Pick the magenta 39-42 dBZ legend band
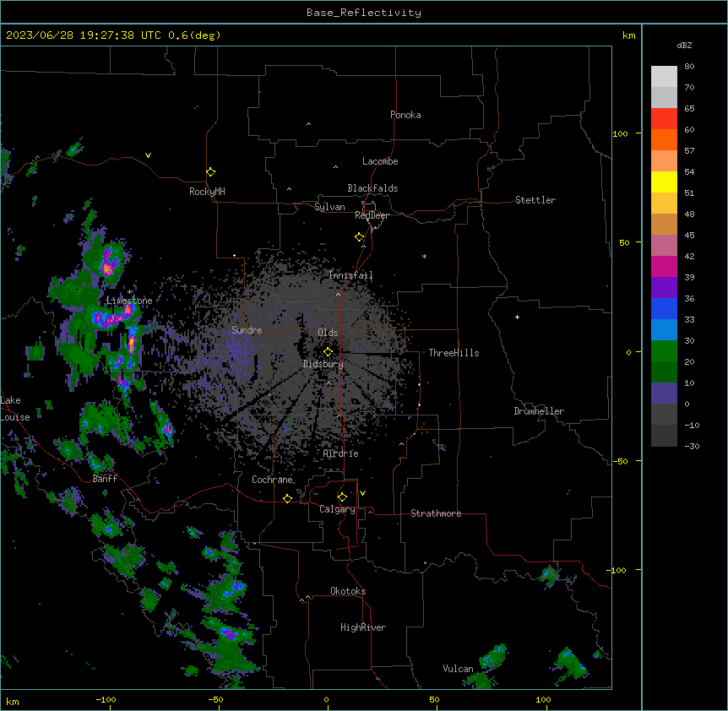 [664, 266]
